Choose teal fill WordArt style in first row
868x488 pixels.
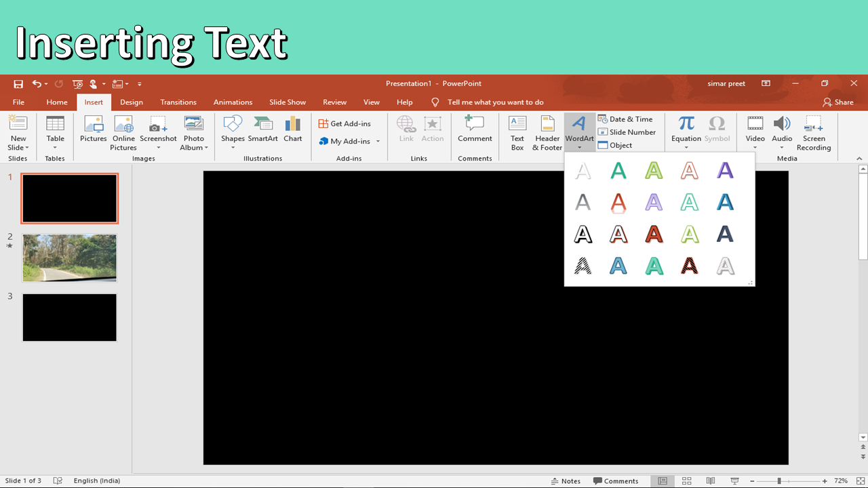(x=618, y=170)
